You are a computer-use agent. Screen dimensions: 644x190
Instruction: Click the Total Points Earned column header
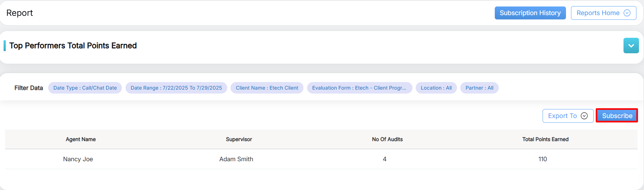point(545,139)
